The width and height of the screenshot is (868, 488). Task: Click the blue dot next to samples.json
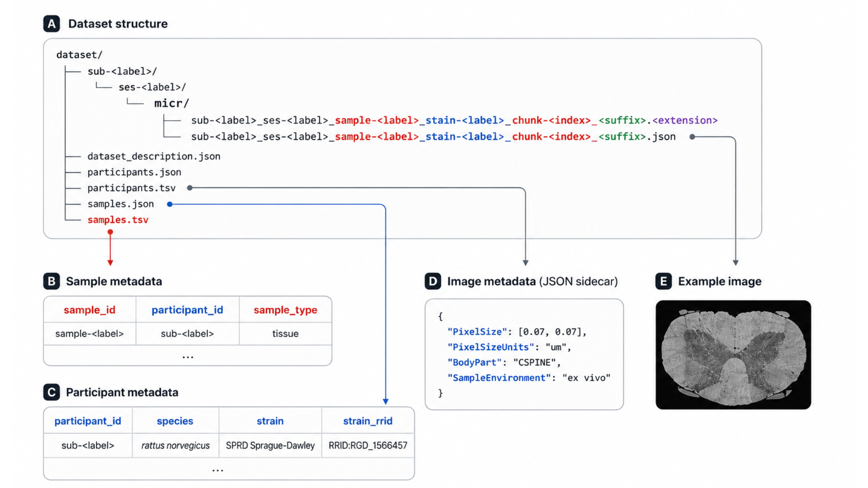pyautogui.click(x=170, y=204)
